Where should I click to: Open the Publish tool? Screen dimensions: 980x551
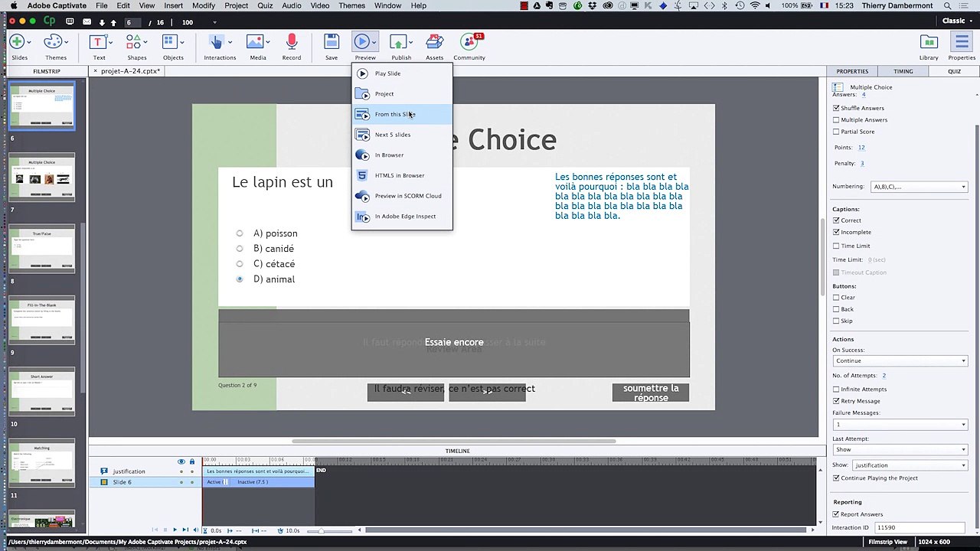[x=398, y=42]
